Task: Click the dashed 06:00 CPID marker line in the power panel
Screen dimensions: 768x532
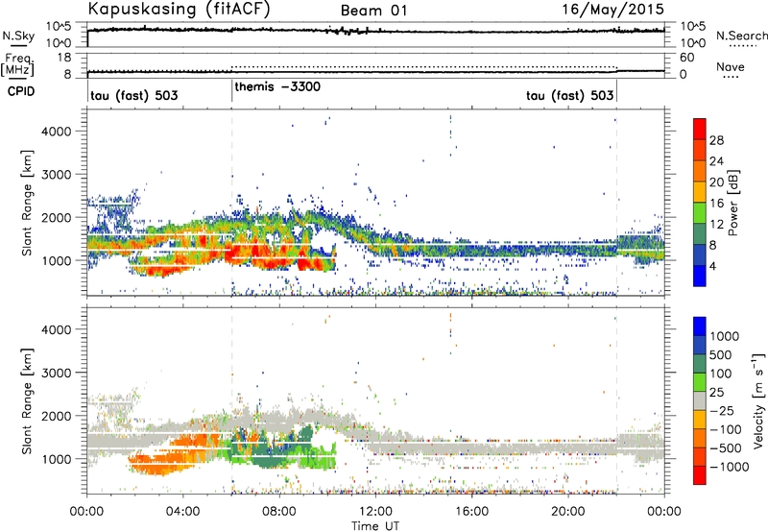Action: click(231, 202)
